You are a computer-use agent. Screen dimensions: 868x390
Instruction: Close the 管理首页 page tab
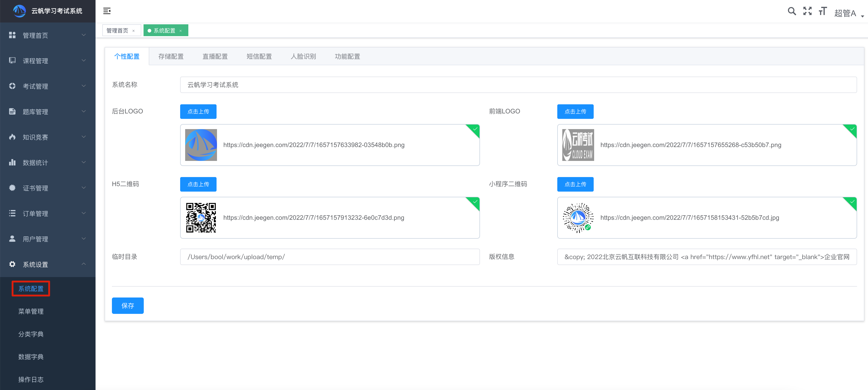point(134,31)
